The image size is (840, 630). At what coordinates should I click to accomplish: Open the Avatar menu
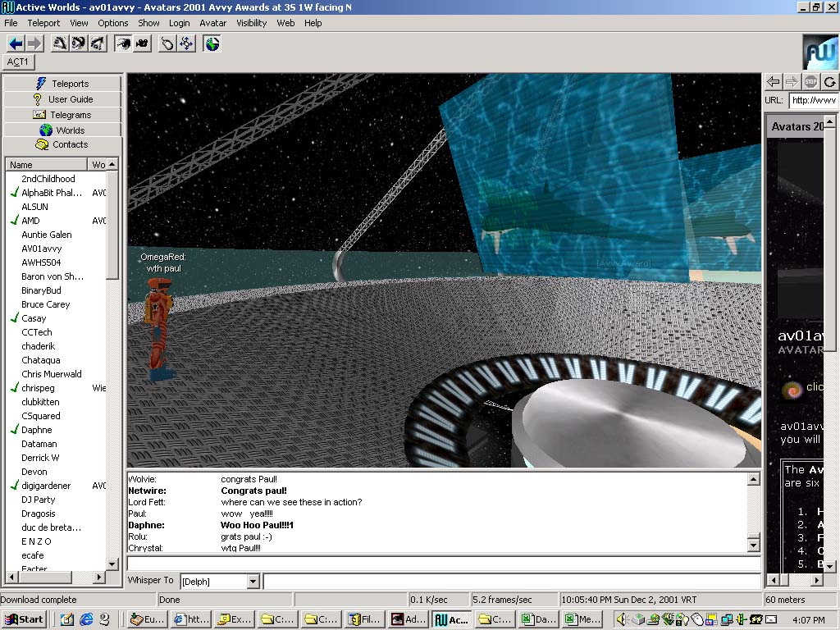[x=213, y=23]
